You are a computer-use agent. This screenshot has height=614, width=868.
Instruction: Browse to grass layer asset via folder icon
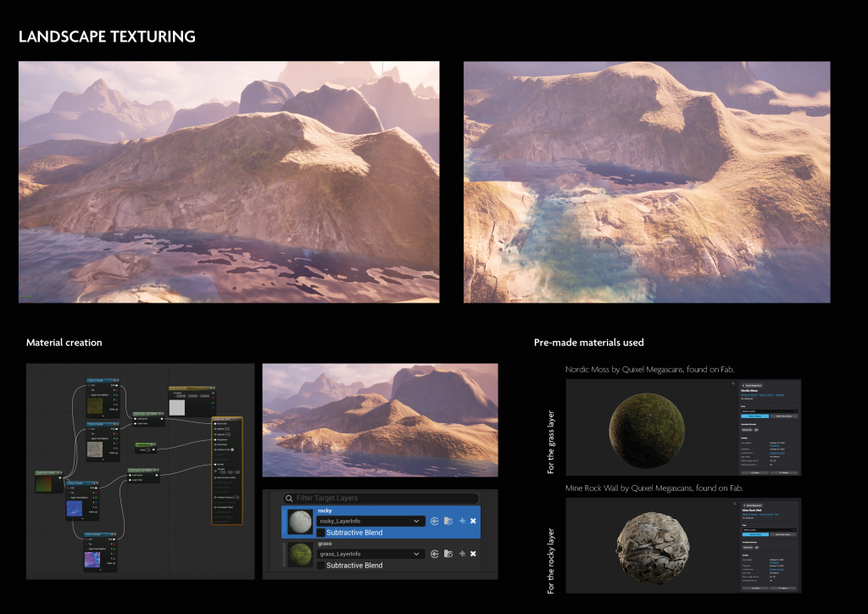click(x=448, y=554)
